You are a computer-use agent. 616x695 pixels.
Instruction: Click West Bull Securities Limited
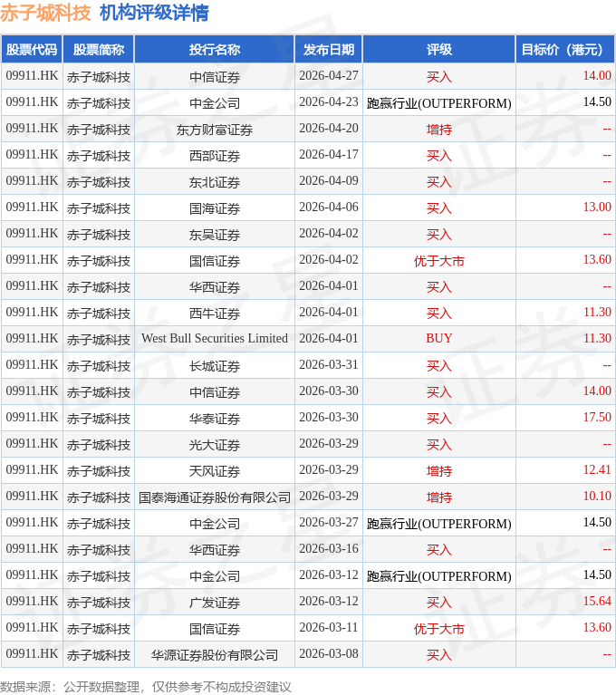coord(215,338)
